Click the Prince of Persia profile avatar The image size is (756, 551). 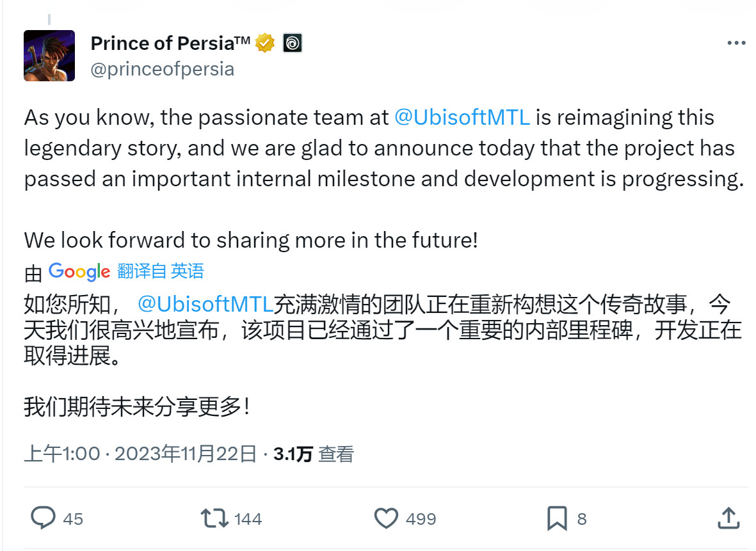(x=49, y=56)
